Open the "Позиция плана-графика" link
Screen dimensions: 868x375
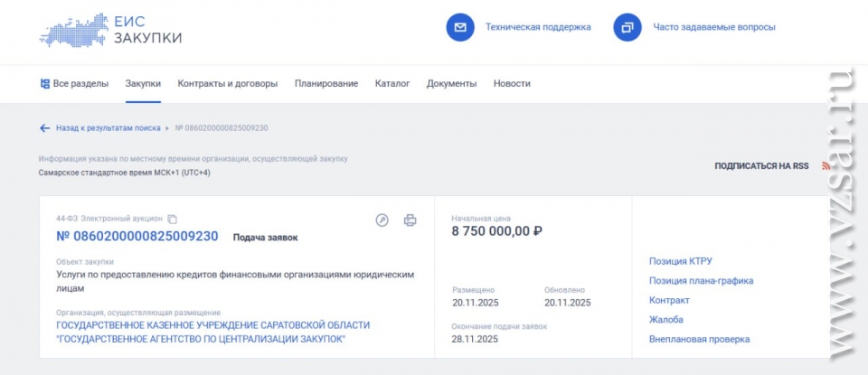[x=701, y=280]
